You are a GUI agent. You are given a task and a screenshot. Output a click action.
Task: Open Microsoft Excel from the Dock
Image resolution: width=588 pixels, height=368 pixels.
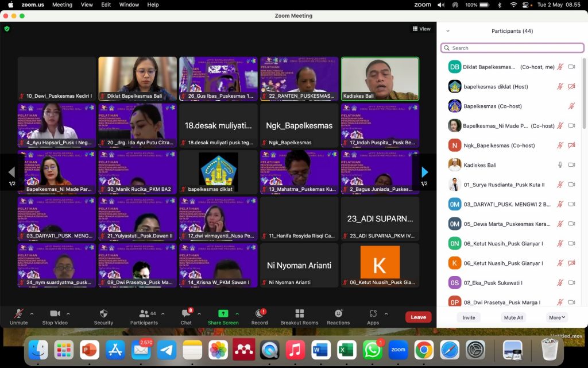[x=346, y=350]
